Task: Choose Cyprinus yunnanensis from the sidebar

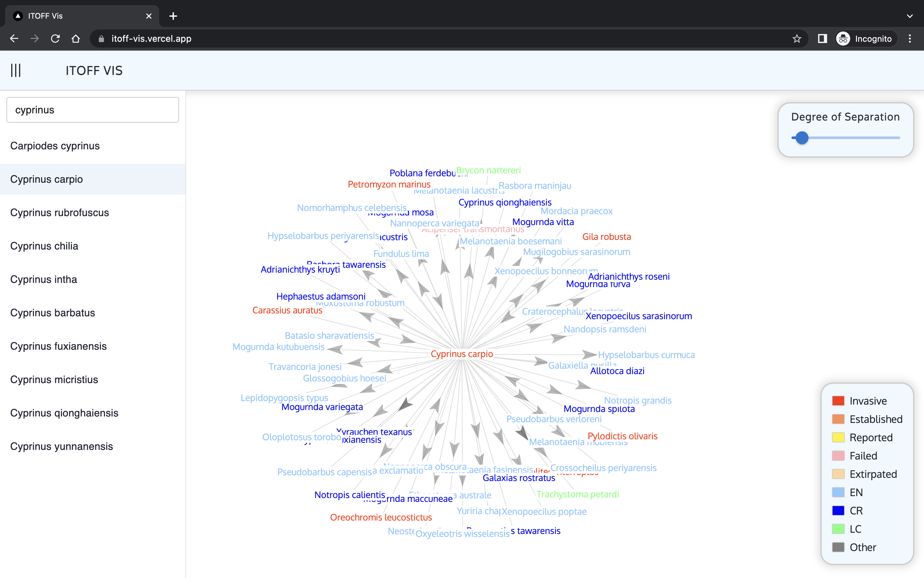Action: coord(93,446)
